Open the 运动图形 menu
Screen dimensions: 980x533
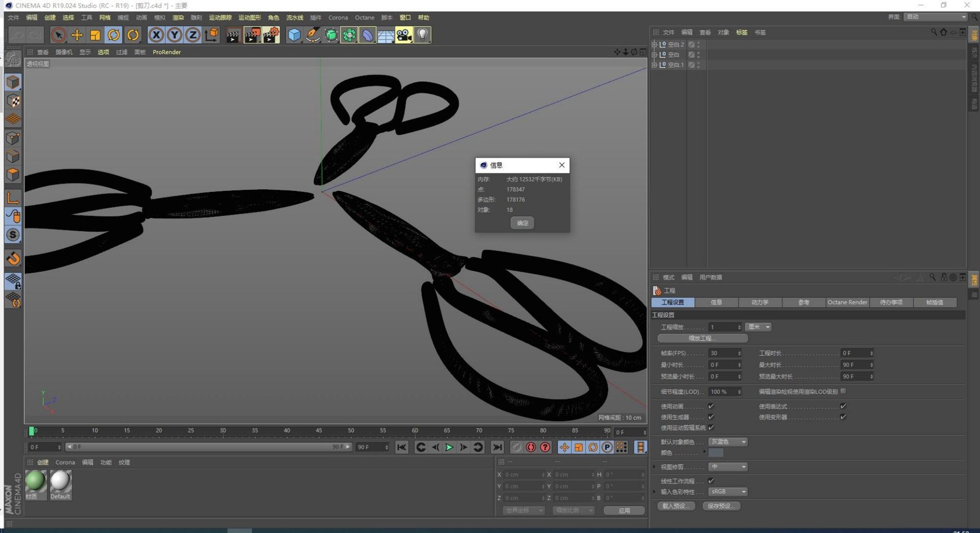(250, 17)
